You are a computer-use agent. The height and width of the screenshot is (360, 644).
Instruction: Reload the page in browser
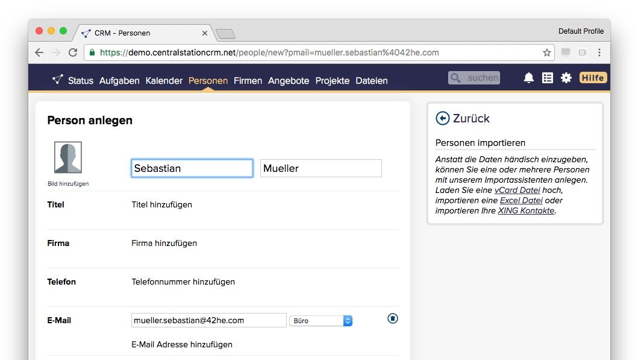click(73, 52)
